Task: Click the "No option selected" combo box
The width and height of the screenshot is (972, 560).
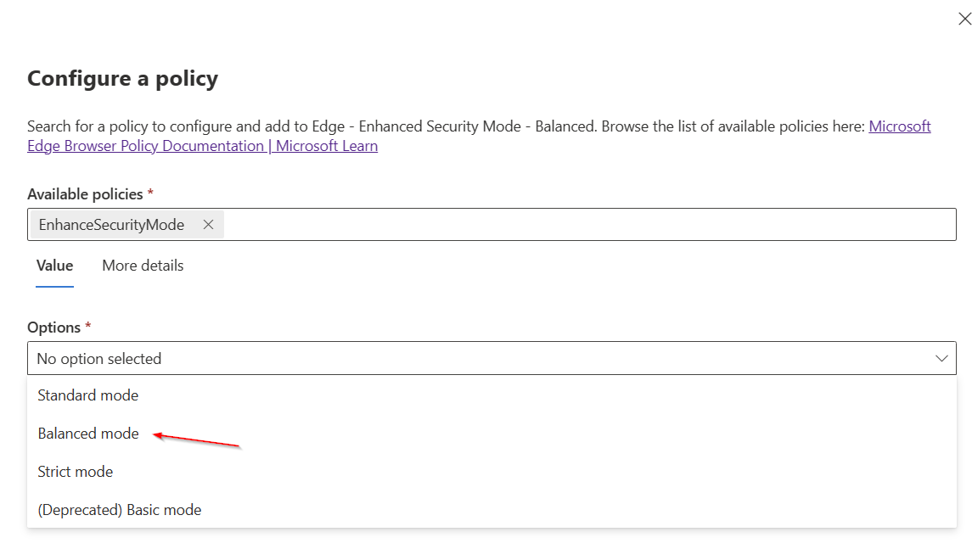Action: click(x=475, y=359)
